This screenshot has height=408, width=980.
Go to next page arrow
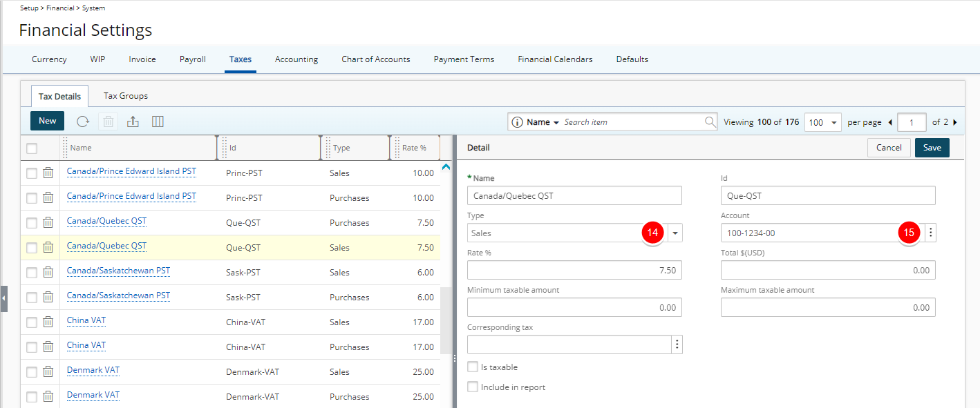coord(954,122)
